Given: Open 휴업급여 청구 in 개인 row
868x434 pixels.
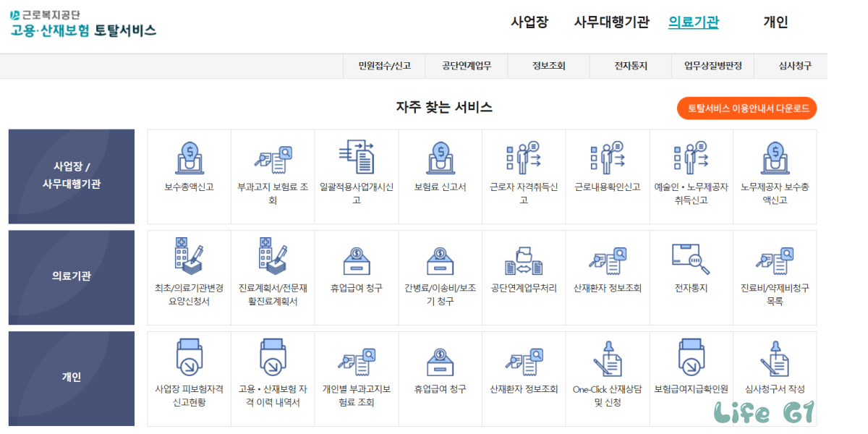Looking at the screenshot, I should click(x=440, y=362).
